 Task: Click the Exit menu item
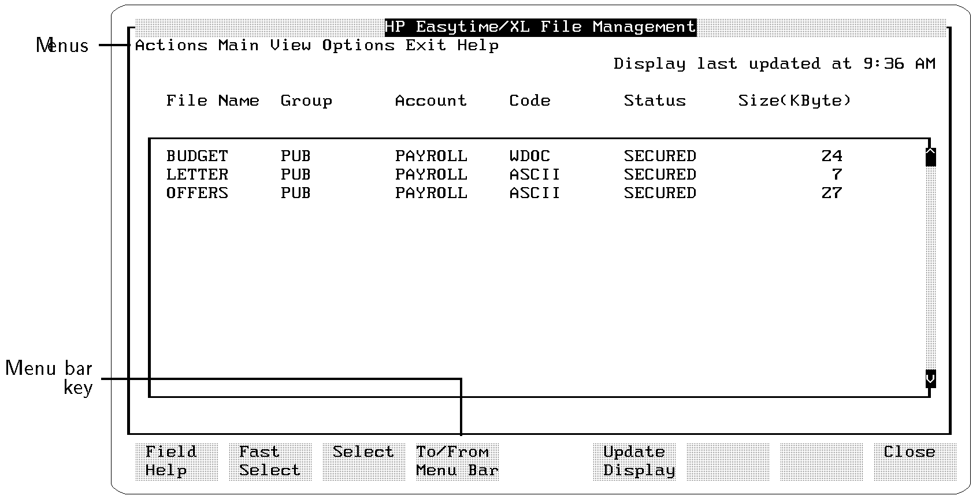tap(425, 46)
